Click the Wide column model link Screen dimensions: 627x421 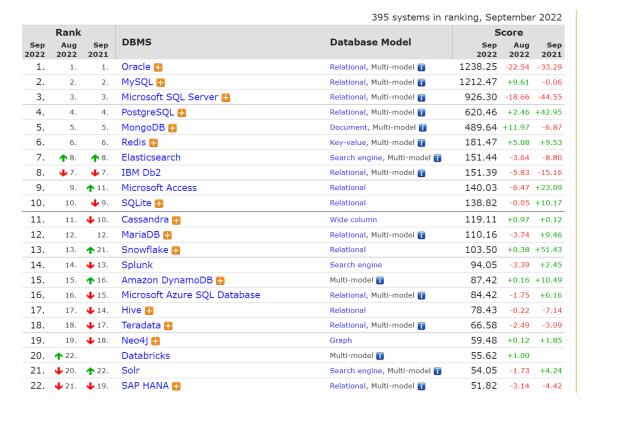(x=353, y=220)
